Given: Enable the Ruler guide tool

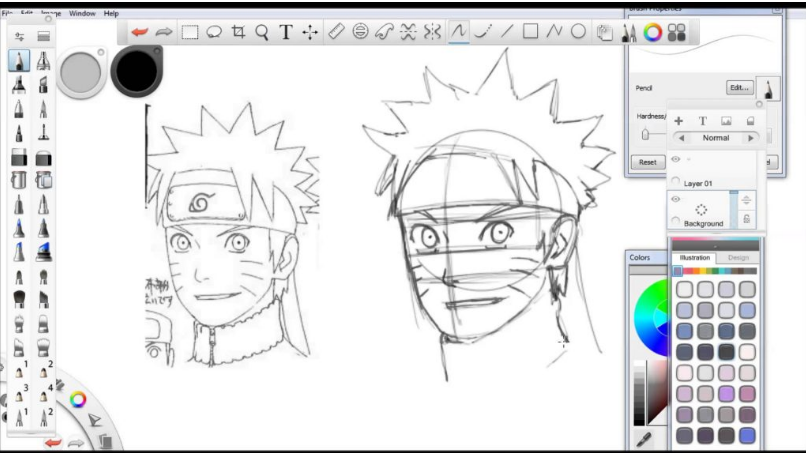Looking at the screenshot, I should [336, 31].
